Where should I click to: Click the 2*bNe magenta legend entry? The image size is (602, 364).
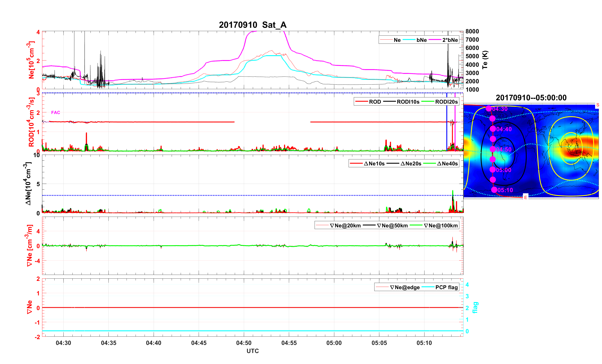(x=450, y=40)
